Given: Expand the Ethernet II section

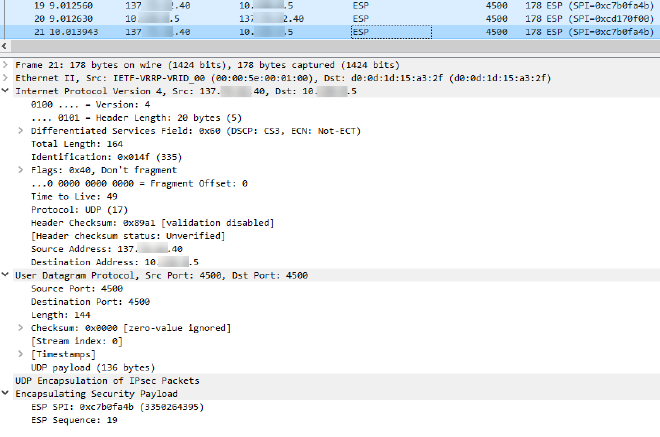Looking at the screenshot, I should tap(7, 78).
